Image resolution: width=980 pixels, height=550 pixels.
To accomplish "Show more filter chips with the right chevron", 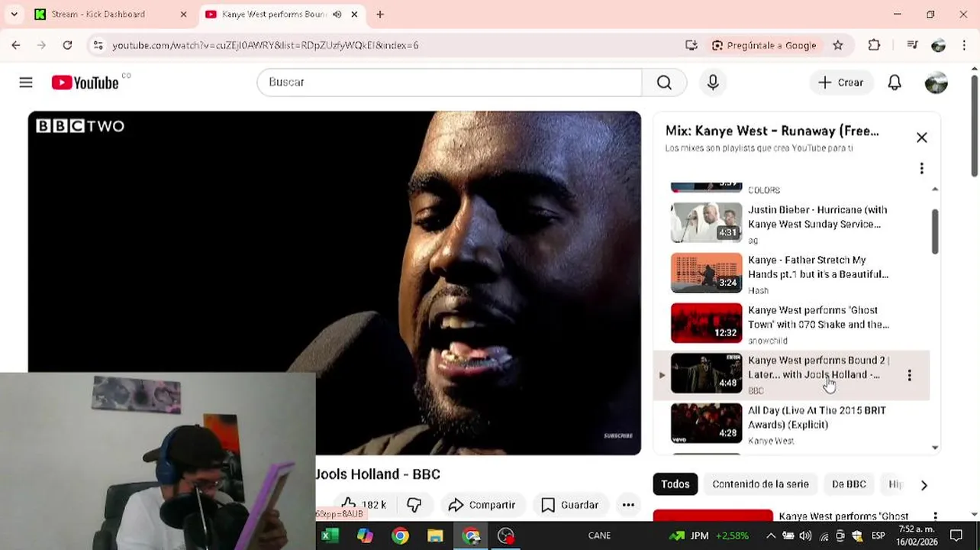I will (924, 485).
